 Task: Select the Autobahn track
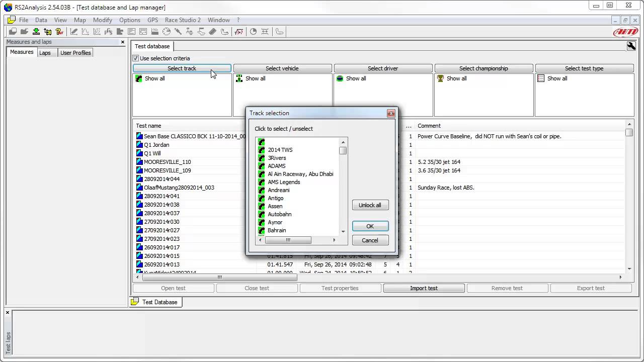pyautogui.click(x=280, y=214)
